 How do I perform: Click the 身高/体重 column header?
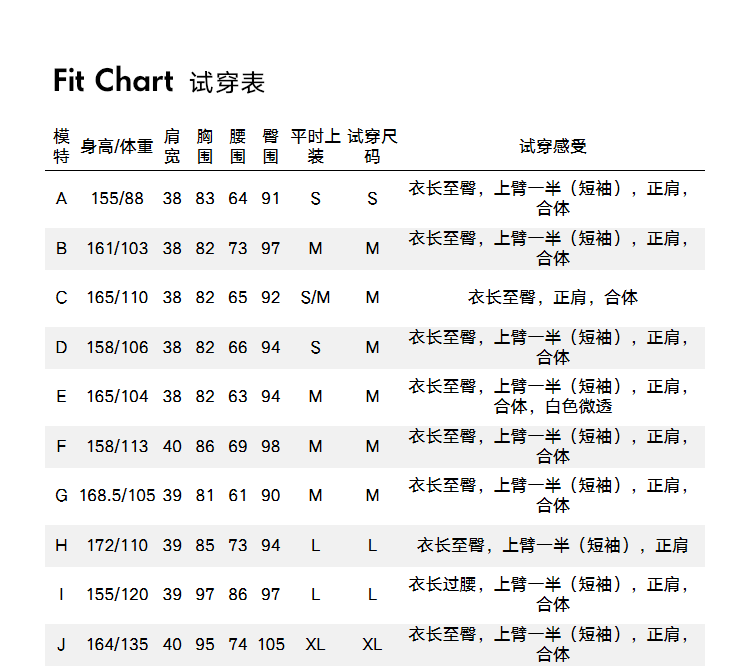tap(117, 147)
